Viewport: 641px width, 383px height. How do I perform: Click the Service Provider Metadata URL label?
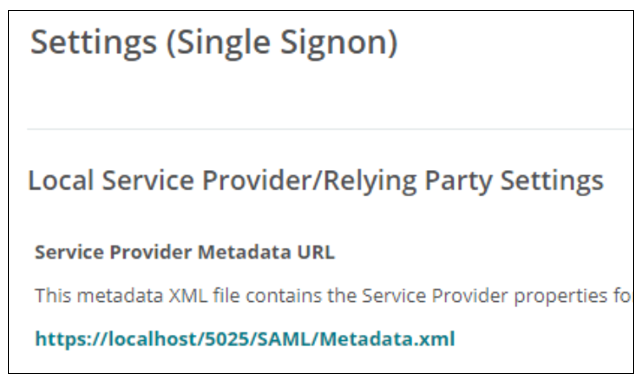click(x=185, y=252)
